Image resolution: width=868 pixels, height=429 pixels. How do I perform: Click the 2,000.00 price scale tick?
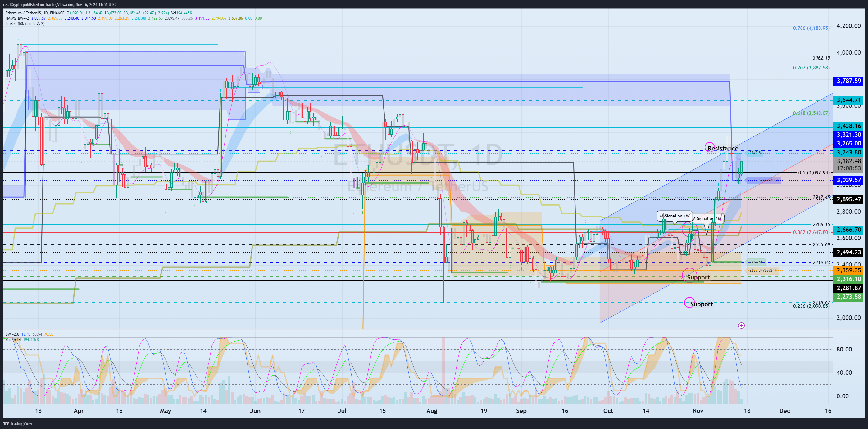(x=848, y=318)
